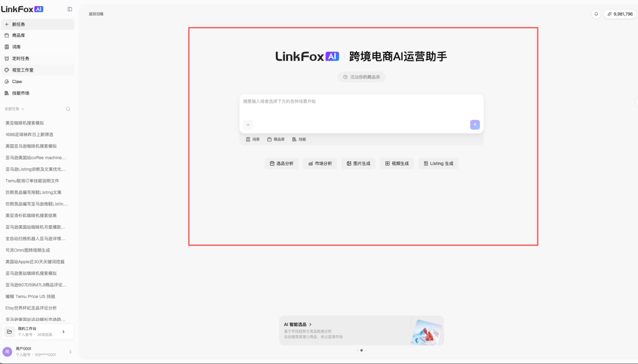Screen dimensions: 638x364
Task: Open the AI 智能选品 banner
Action: pyautogui.click(x=362, y=330)
